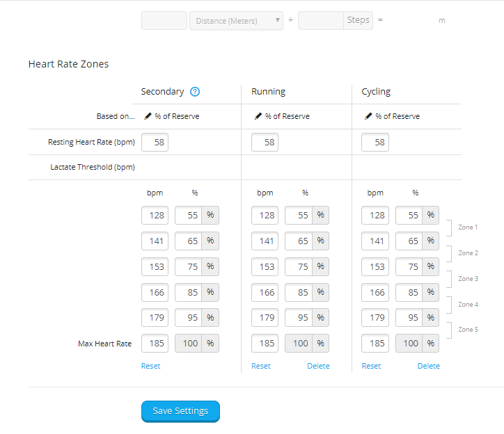
Task: Edit Secondary 166 bpm field
Action: [155, 292]
